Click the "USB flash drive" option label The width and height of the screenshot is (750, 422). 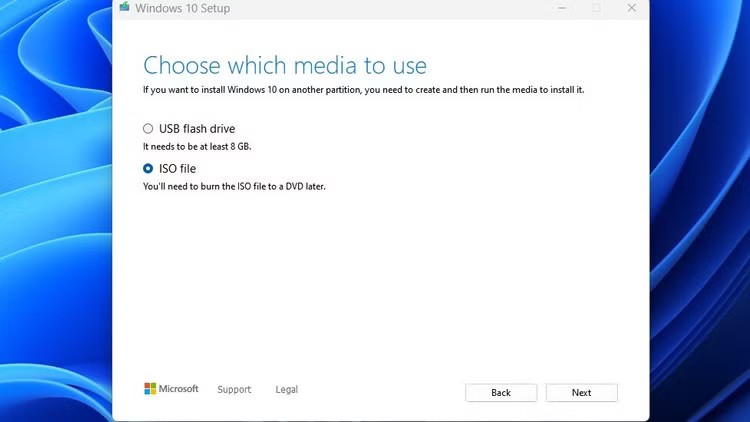197,129
